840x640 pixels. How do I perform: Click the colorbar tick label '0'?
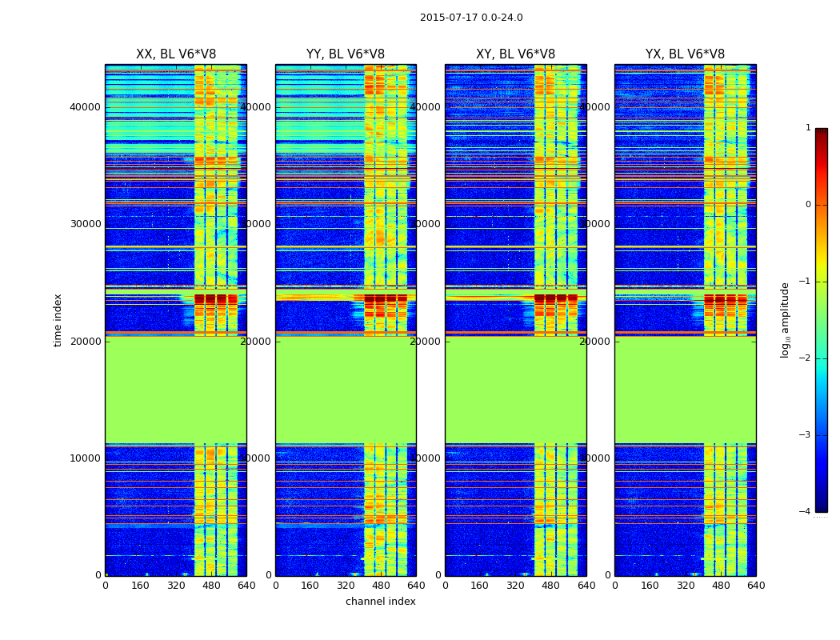[807, 205]
